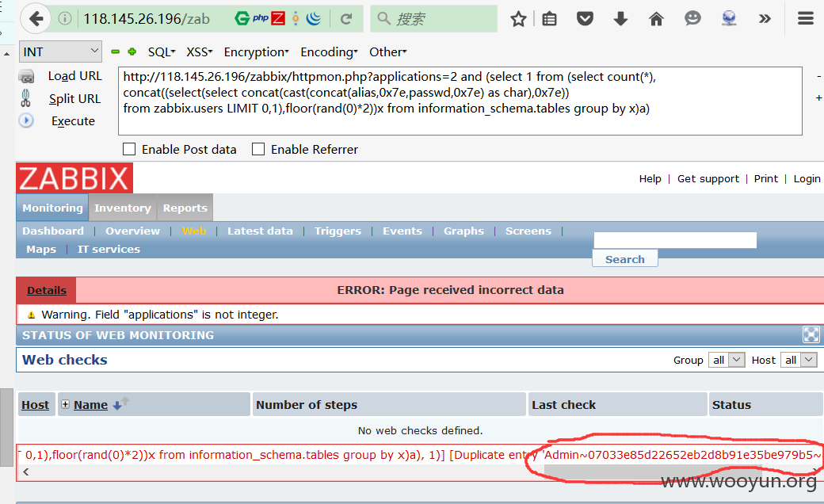Expand all plus icon beside Name
Screen dimensions: 824x504
pyautogui.click(x=65, y=404)
